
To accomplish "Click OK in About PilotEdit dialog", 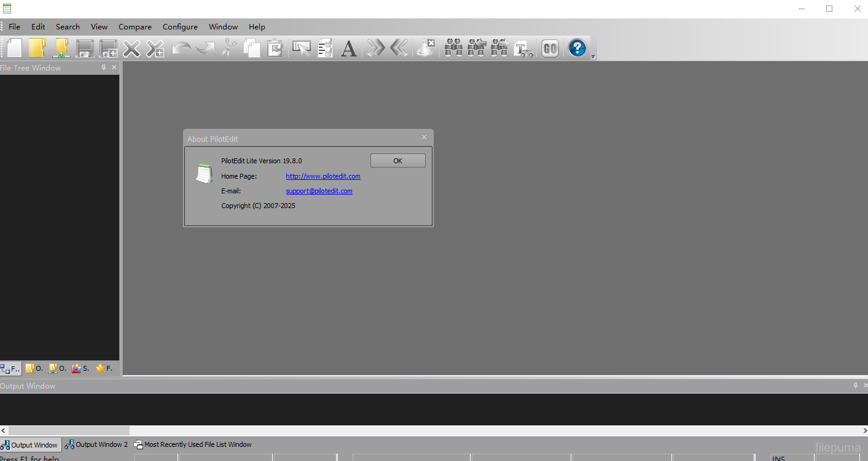I will 398,161.
